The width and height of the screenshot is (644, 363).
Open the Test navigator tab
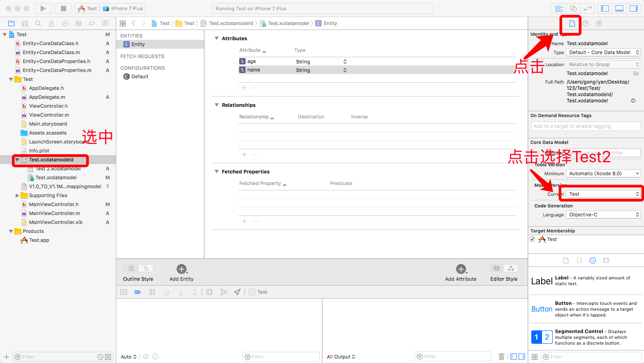click(65, 23)
